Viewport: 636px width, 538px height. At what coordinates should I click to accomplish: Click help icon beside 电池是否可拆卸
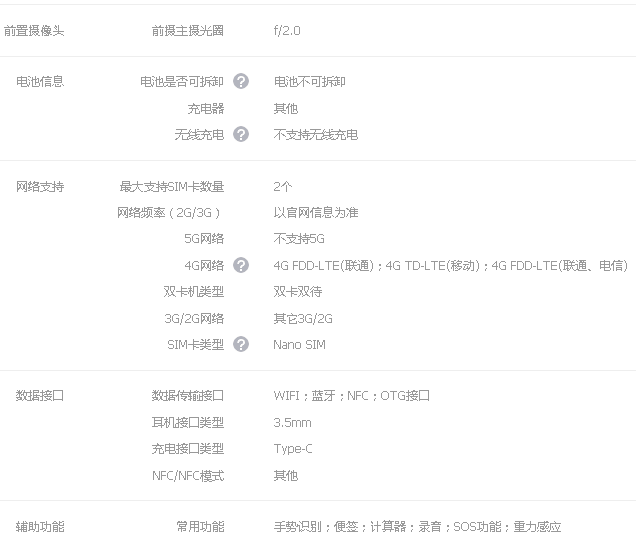241,81
